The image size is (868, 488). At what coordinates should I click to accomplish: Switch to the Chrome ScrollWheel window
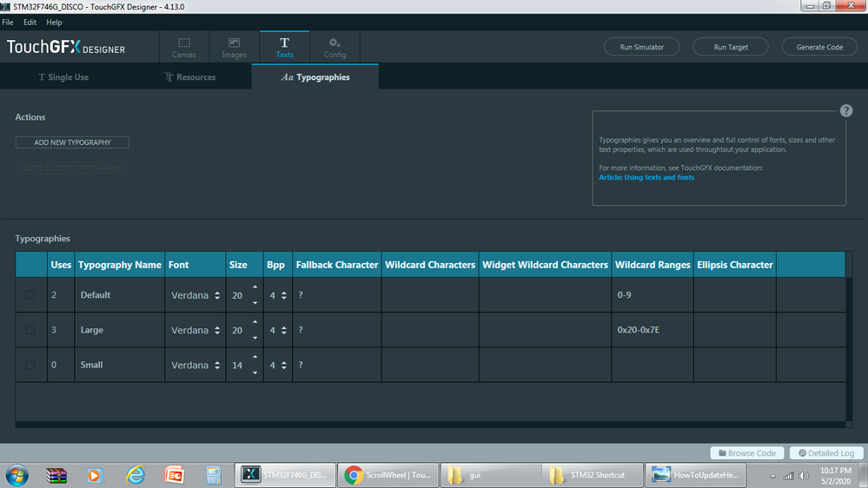click(388, 475)
